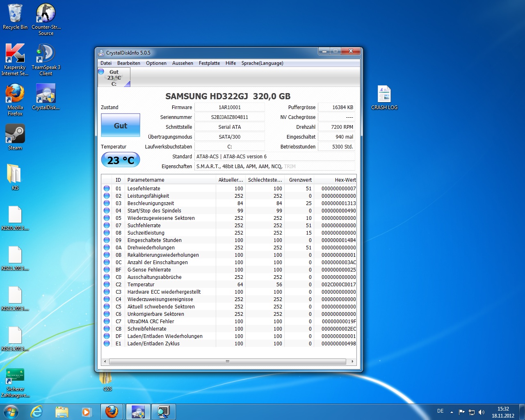Click the 23 °C temperature button

click(x=121, y=160)
